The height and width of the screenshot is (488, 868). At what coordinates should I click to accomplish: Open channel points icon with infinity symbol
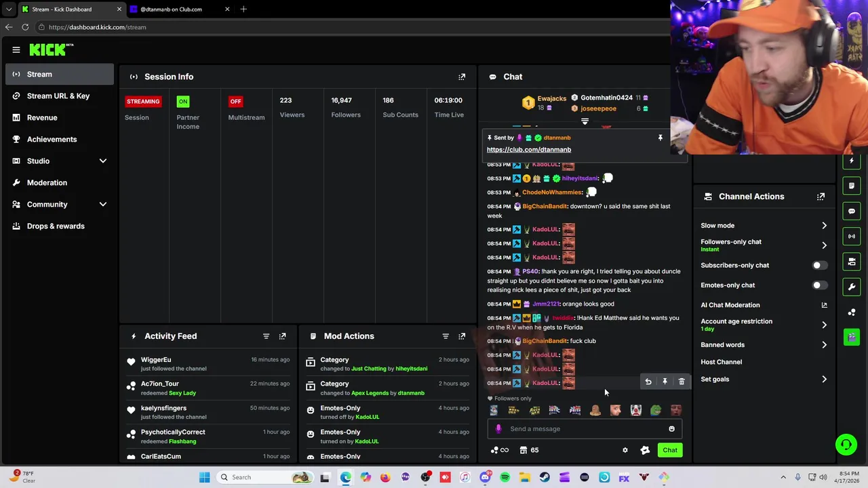500,450
